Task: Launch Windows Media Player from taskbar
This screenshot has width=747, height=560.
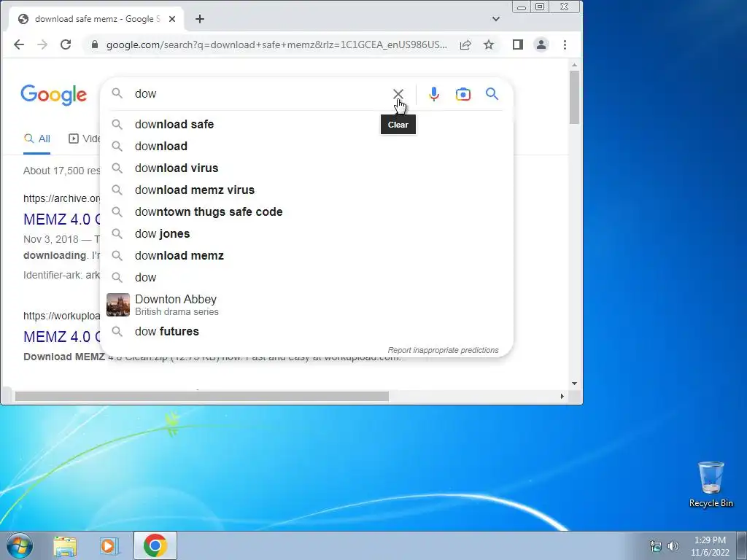Action: coord(109,545)
